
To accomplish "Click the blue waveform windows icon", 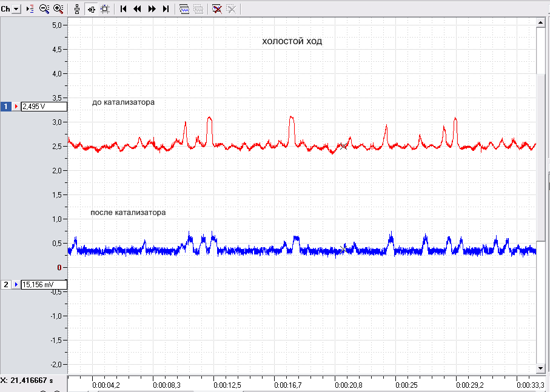I will pos(184,8).
